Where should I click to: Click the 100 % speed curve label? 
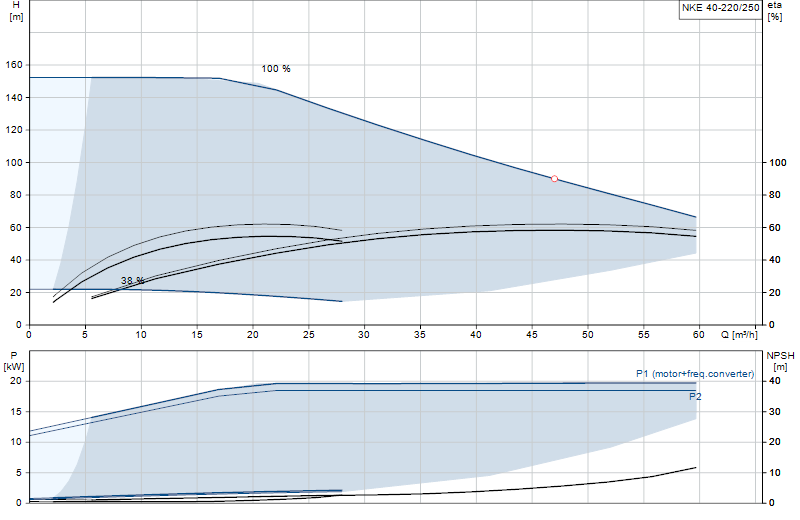[x=276, y=68]
